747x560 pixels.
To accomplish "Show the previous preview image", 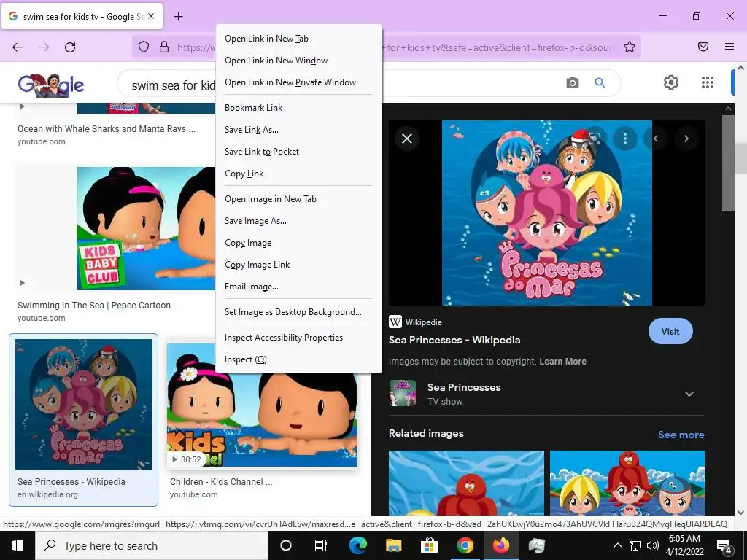I will click(x=656, y=139).
